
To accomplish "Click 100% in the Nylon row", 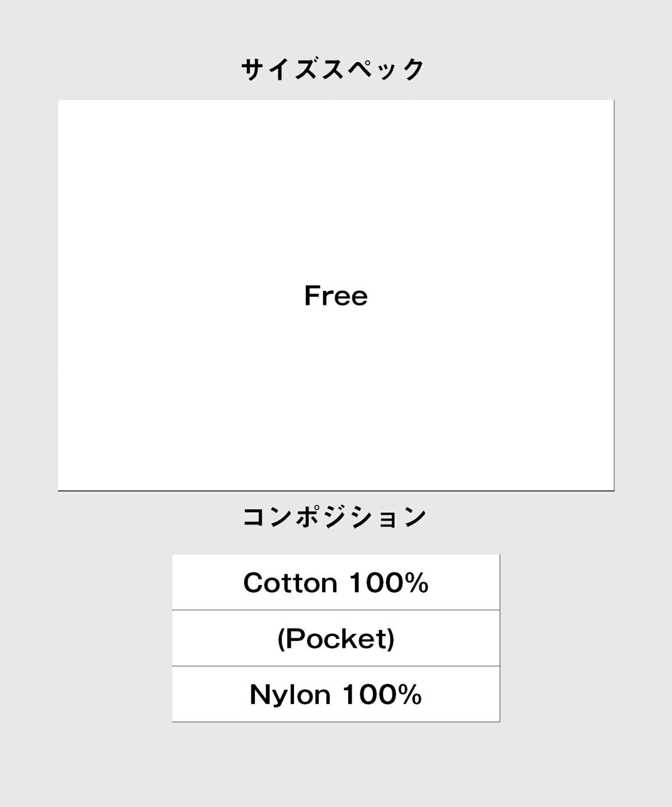I will tap(382, 694).
